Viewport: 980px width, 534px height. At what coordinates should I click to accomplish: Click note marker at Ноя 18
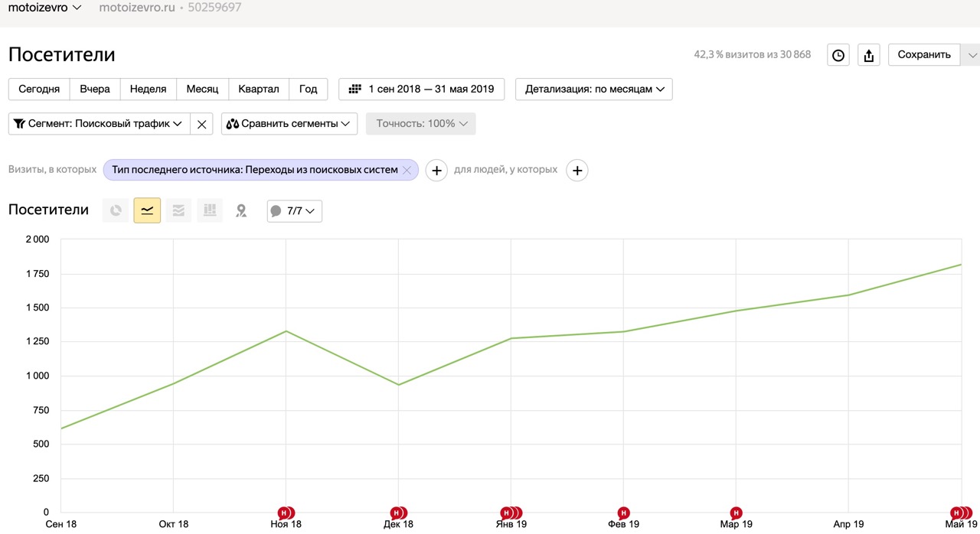[286, 513]
